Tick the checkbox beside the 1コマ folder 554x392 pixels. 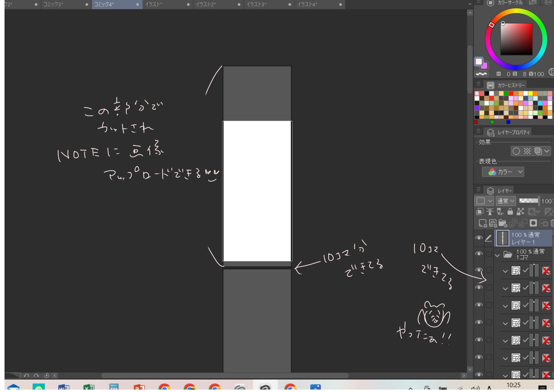[489, 254]
